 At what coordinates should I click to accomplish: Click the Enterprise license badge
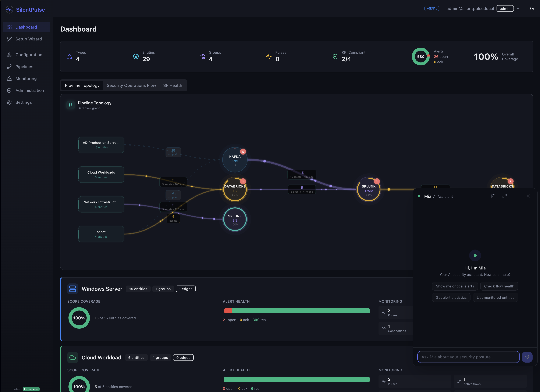(x=31, y=389)
